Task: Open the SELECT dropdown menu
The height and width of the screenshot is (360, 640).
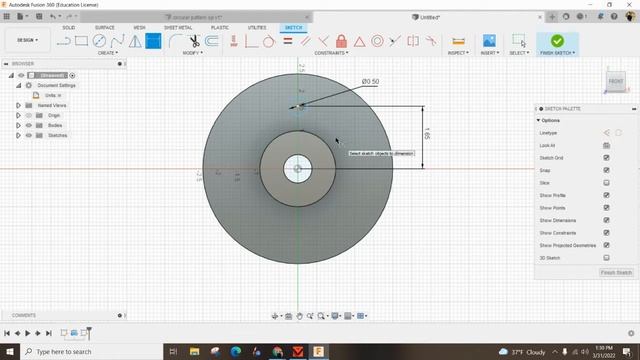Action: [x=519, y=53]
